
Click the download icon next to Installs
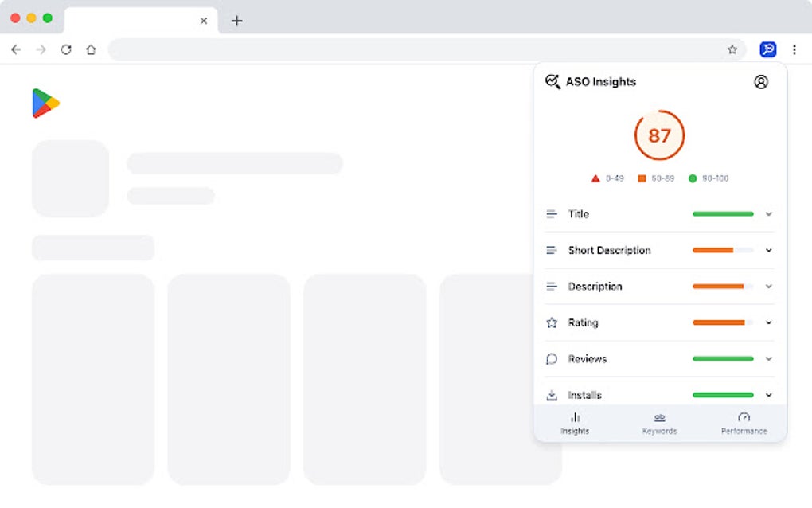tap(551, 395)
